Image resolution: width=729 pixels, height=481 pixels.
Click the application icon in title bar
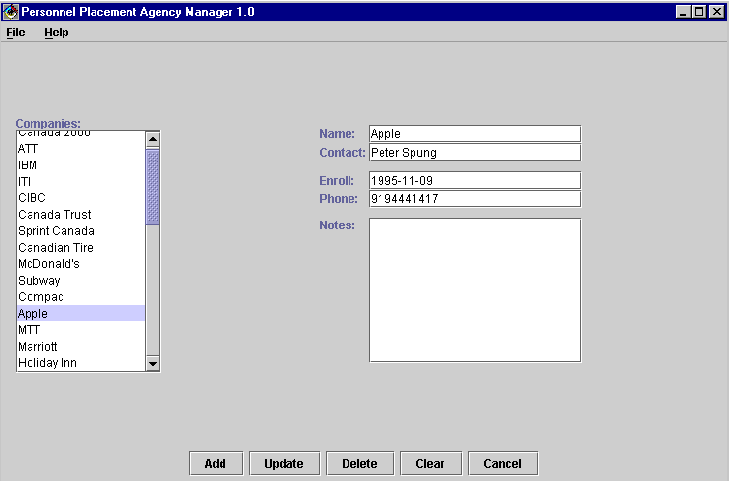[x=11, y=11]
